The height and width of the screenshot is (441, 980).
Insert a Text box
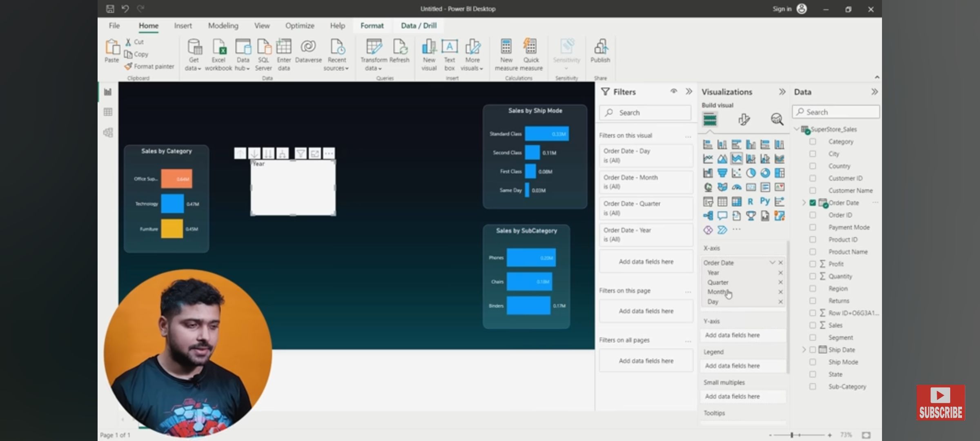click(x=450, y=55)
